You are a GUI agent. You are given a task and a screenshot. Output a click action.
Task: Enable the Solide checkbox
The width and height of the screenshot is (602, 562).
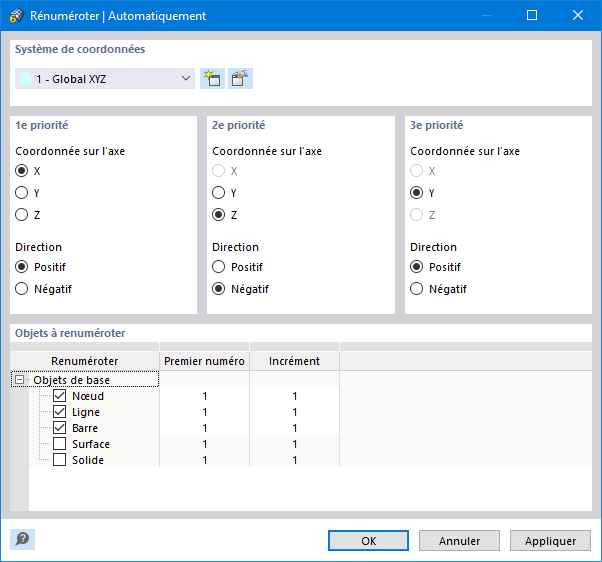[x=59, y=460]
